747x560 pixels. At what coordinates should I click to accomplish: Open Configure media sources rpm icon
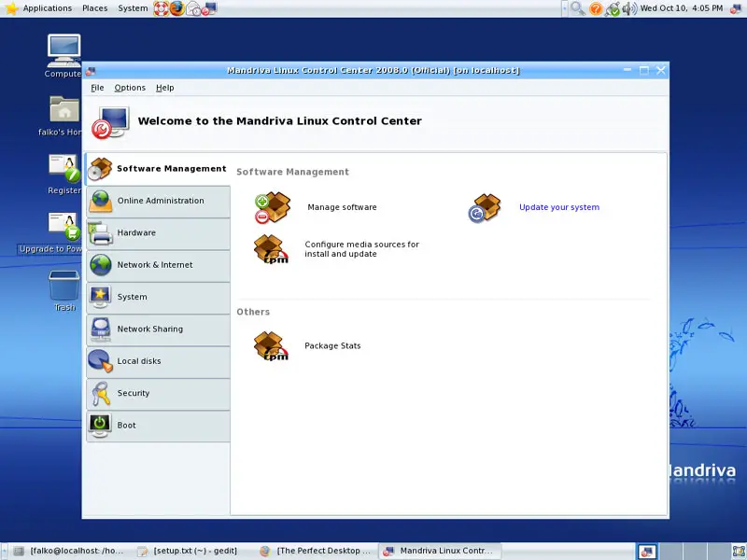click(271, 249)
